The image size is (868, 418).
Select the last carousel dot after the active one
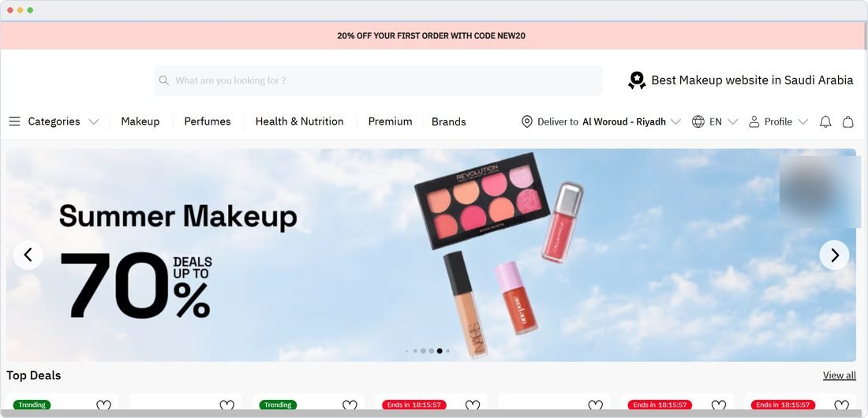[448, 350]
